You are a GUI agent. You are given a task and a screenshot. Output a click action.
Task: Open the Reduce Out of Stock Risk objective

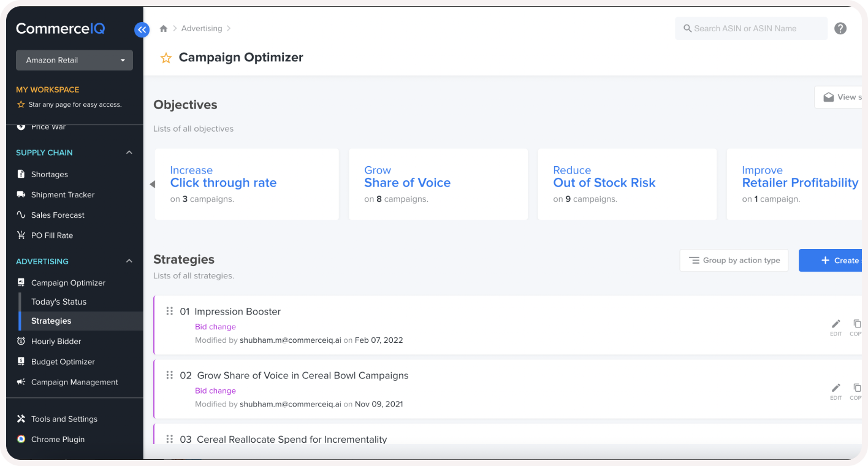click(627, 184)
